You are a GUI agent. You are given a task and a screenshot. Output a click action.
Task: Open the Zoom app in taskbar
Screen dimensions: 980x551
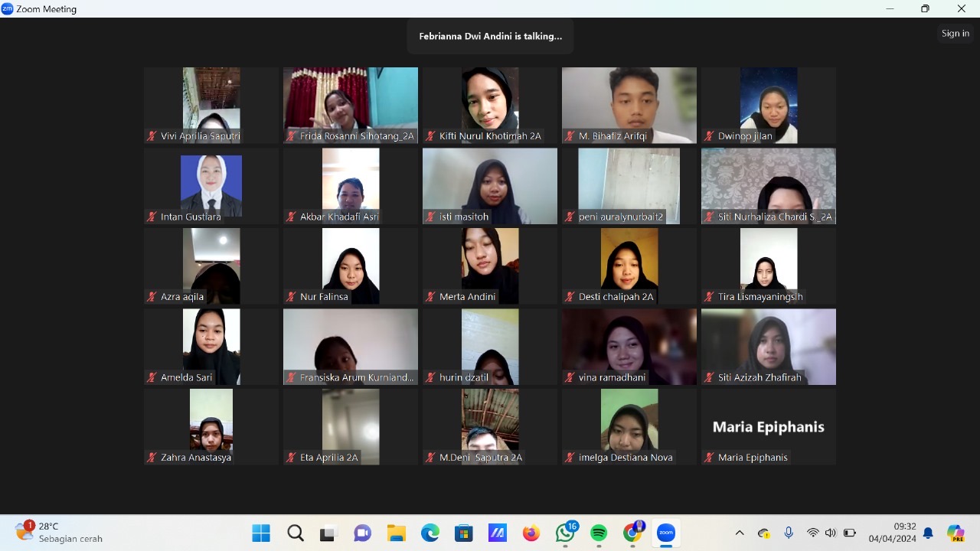(x=666, y=533)
